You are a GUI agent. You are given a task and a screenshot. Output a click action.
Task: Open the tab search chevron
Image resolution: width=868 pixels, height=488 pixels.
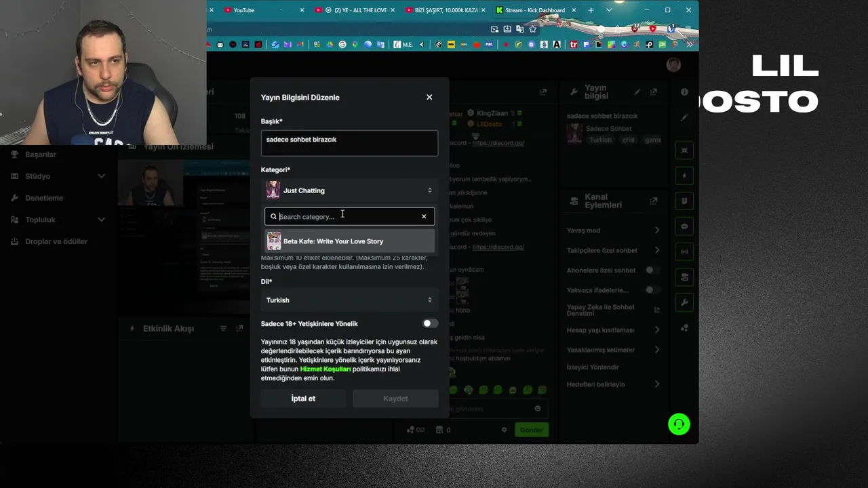click(609, 10)
